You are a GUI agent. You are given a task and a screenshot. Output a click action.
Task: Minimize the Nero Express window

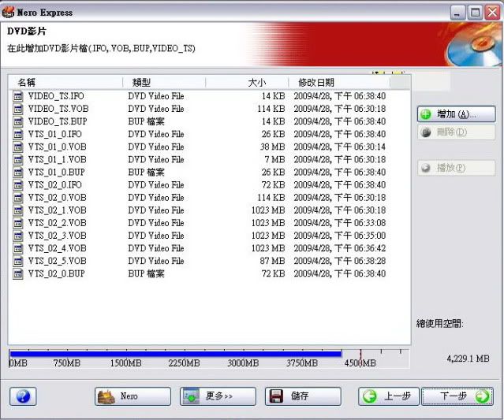click(457, 13)
